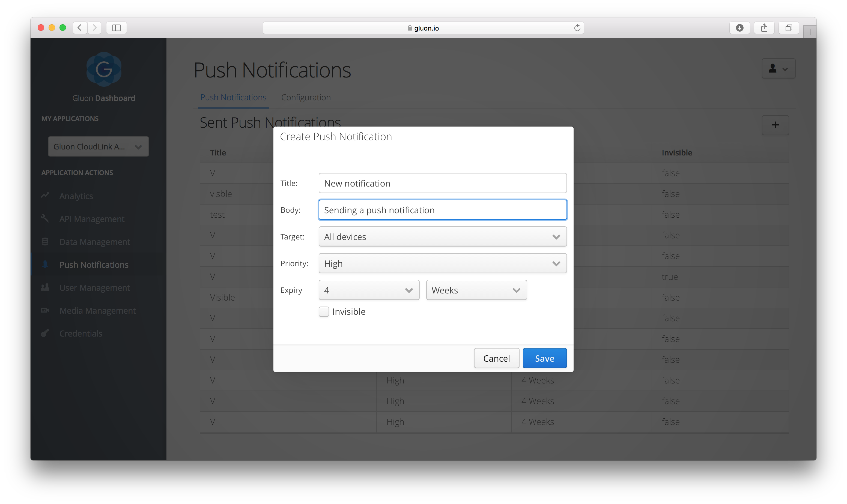Select Analytics in the sidebar
The width and height of the screenshot is (847, 504).
click(x=76, y=196)
